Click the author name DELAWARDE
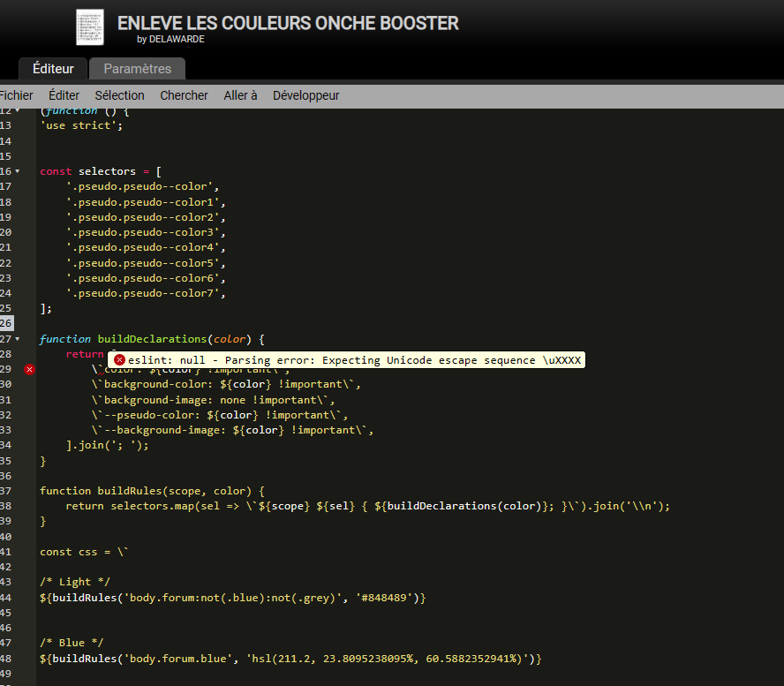The image size is (784, 686). click(175, 40)
